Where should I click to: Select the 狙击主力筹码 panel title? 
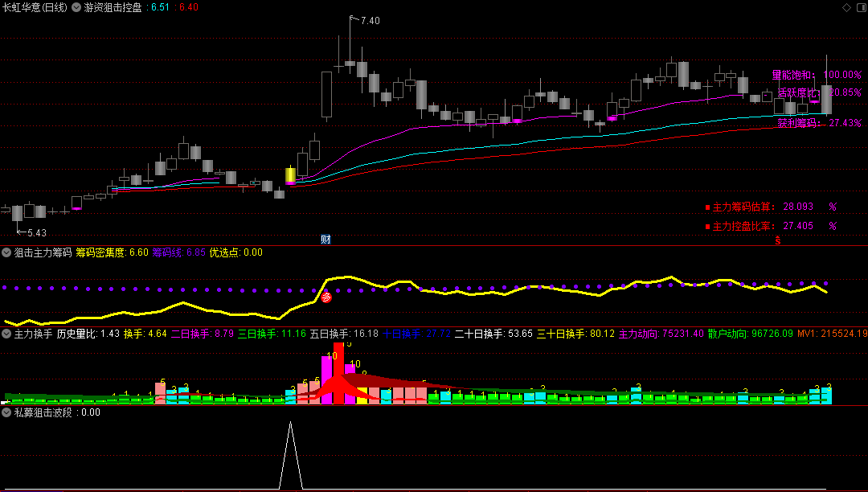(x=43, y=252)
